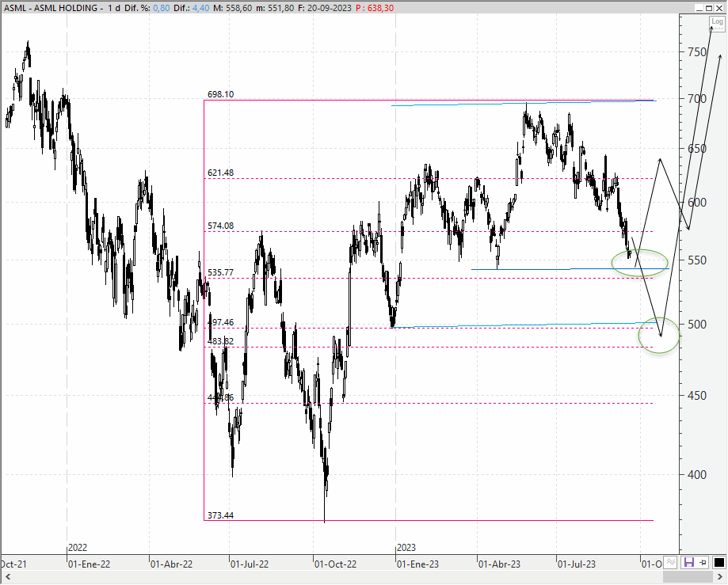This screenshot has height=585, width=728.
Task: Click the 621.48 Fibonacci level label
Action: (x=220, y=173)
